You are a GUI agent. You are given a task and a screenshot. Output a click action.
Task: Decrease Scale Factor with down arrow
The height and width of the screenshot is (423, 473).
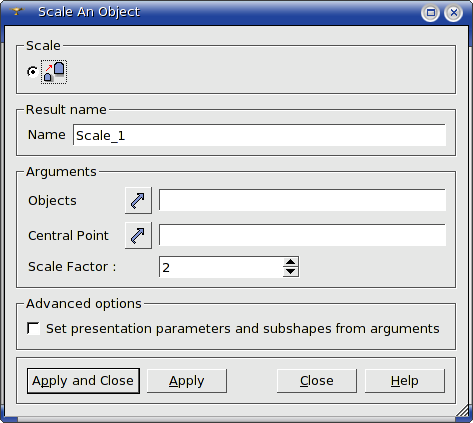coord(290,271)
